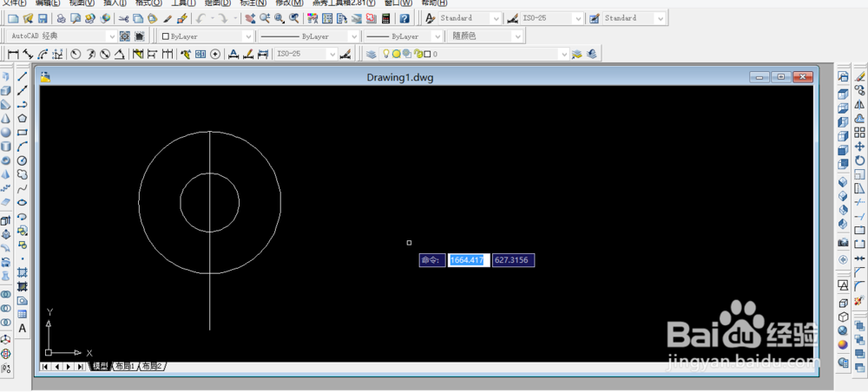Open the 修改(M) menu
Screen dimensions: 868x392
(x=289, y=3)
